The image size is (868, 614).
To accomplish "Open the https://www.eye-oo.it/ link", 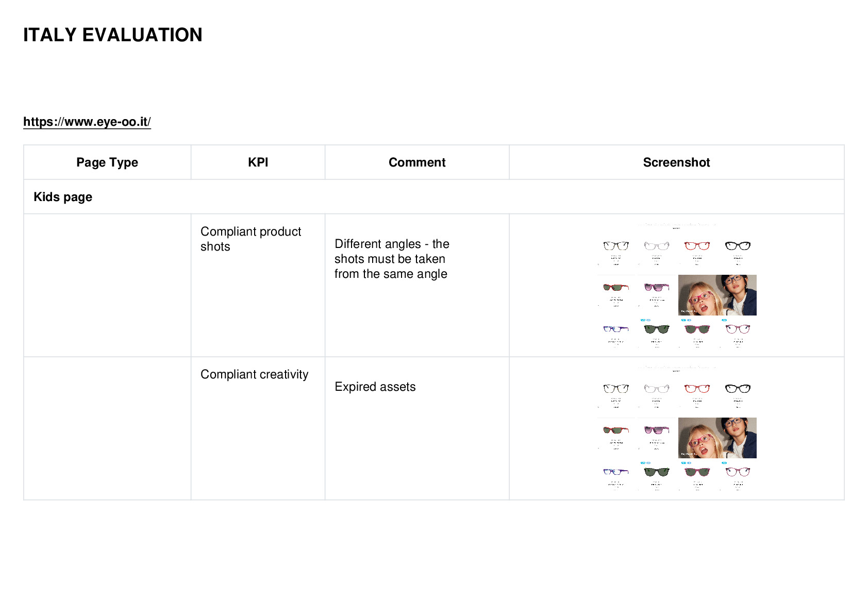I will pos(87,122).
